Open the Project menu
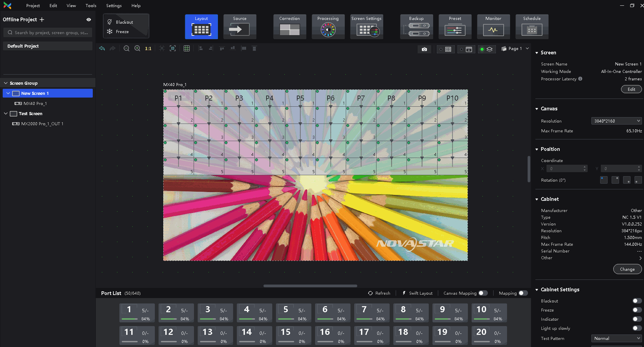Image resolution: width=644 pixels, height=347 pixels. click(33, 5)
